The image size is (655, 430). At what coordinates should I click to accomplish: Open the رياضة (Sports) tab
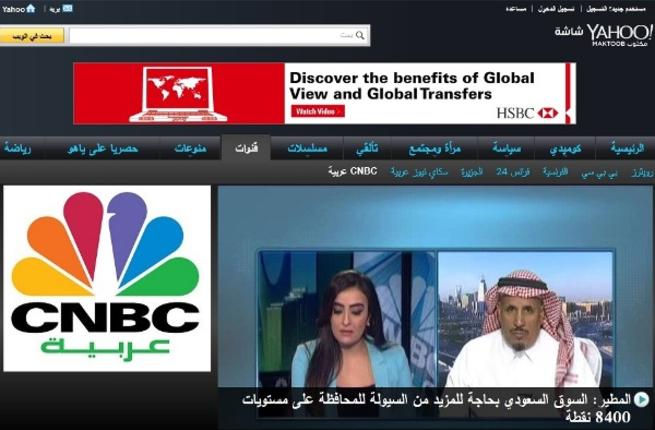17,149
